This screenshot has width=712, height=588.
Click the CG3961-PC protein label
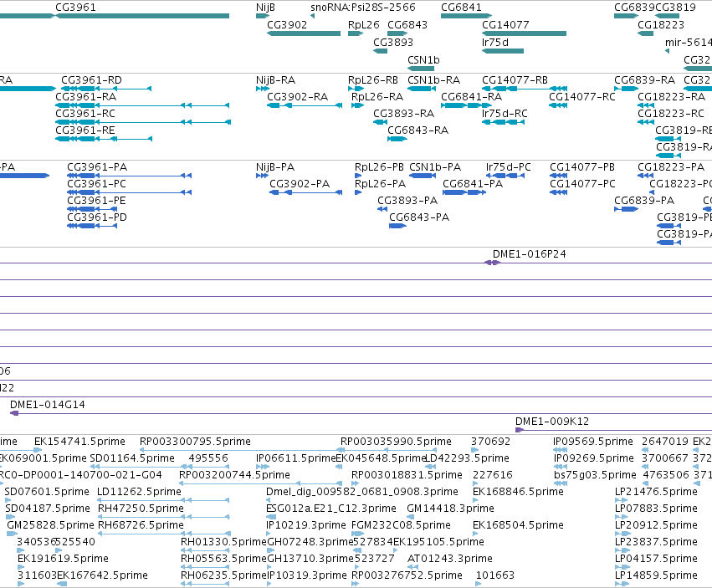point(97,184)
